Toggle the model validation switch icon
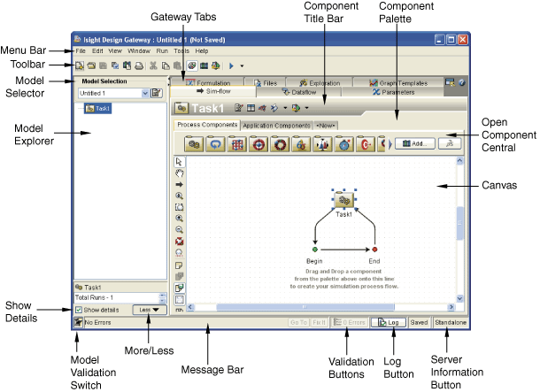The image size is (540, 392). [x=78, y=322]
